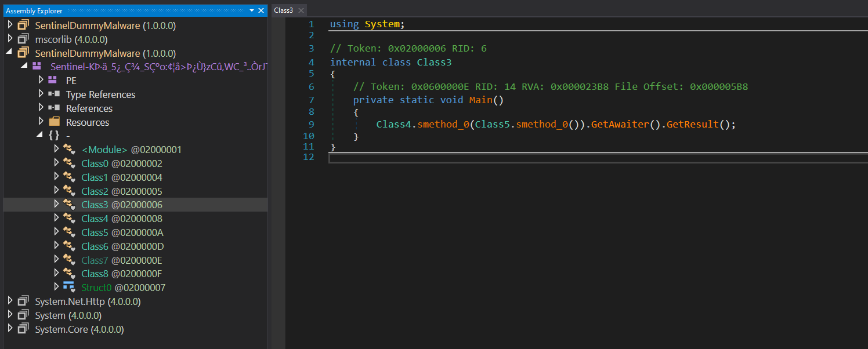Image resolution: width=868 pixels, height=349 pixels.
Task: Select Class5 in the assembly tree
Action: [x=95, y=232]
